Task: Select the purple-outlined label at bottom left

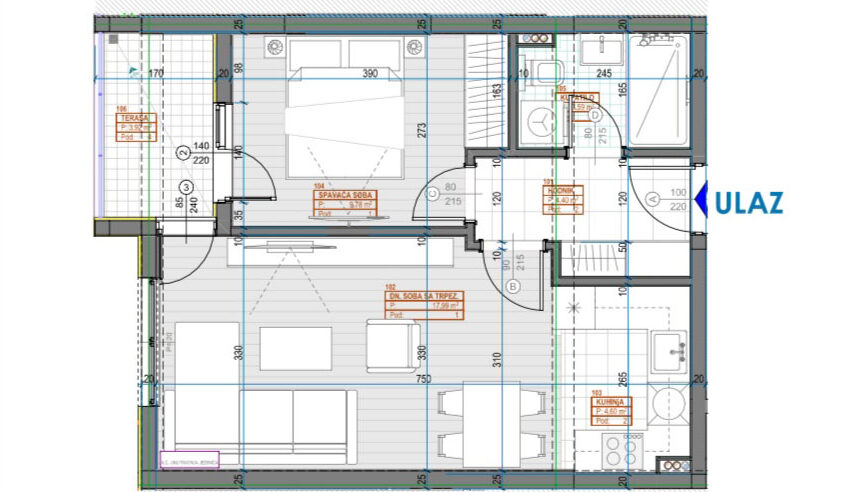Action: point(189,460)
